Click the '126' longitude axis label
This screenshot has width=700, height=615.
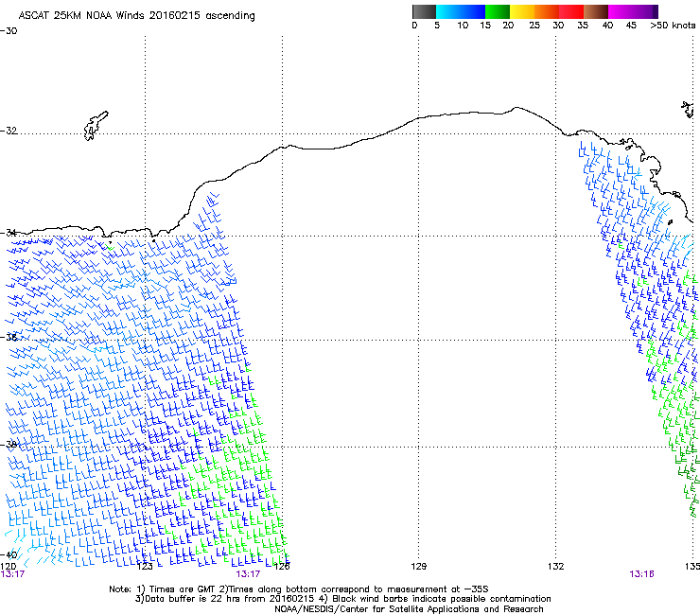pyautogui.click(x=282, y=567)
